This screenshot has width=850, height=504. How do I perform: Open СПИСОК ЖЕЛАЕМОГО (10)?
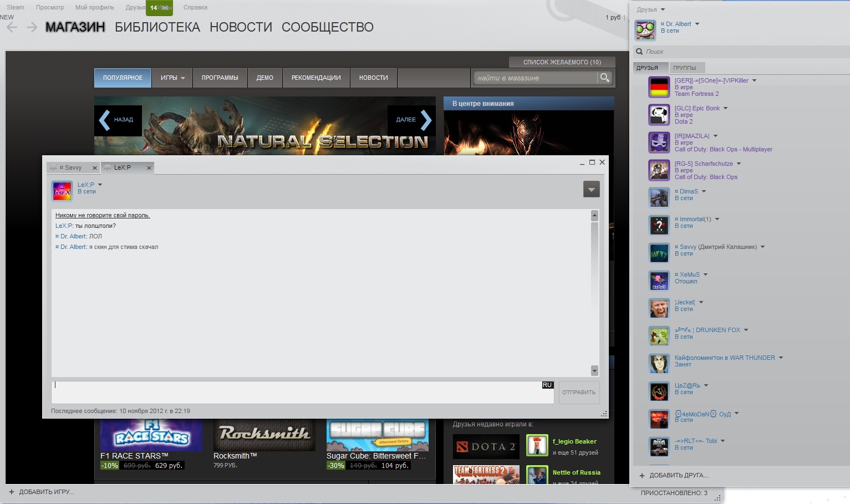(562, 62)
